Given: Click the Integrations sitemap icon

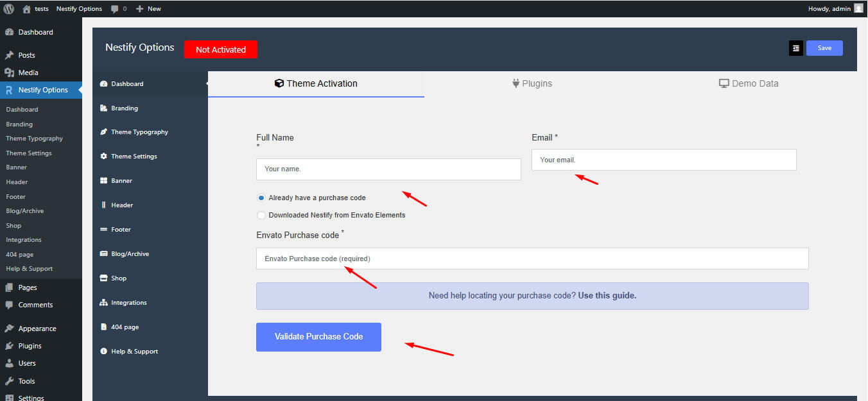Looking at the screenshot, I should point(104,303).
